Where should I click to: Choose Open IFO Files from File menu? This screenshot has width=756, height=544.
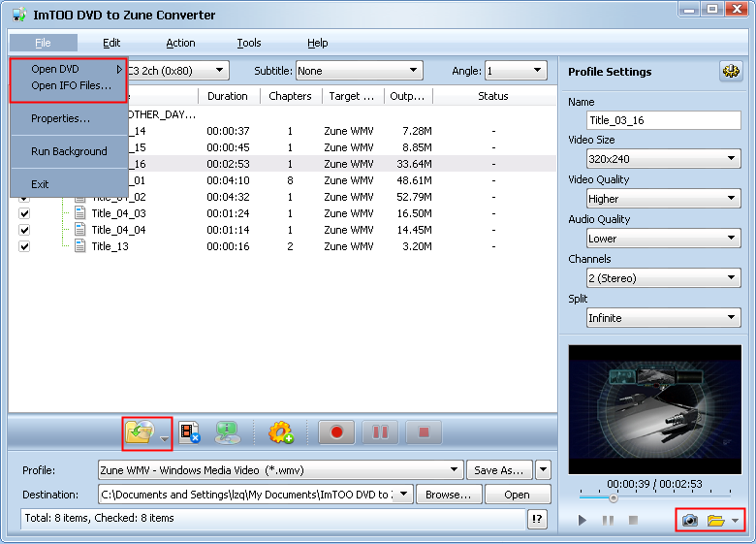(69, 85)
